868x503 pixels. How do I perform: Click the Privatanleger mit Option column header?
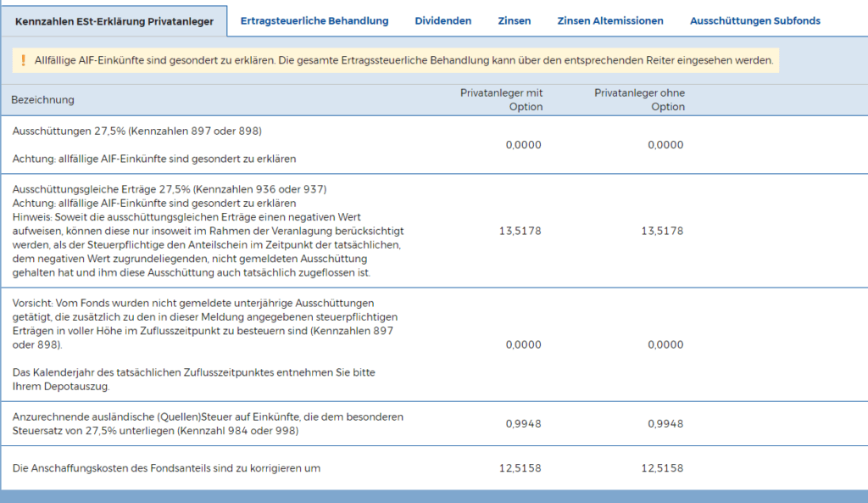tap(502, 100)
